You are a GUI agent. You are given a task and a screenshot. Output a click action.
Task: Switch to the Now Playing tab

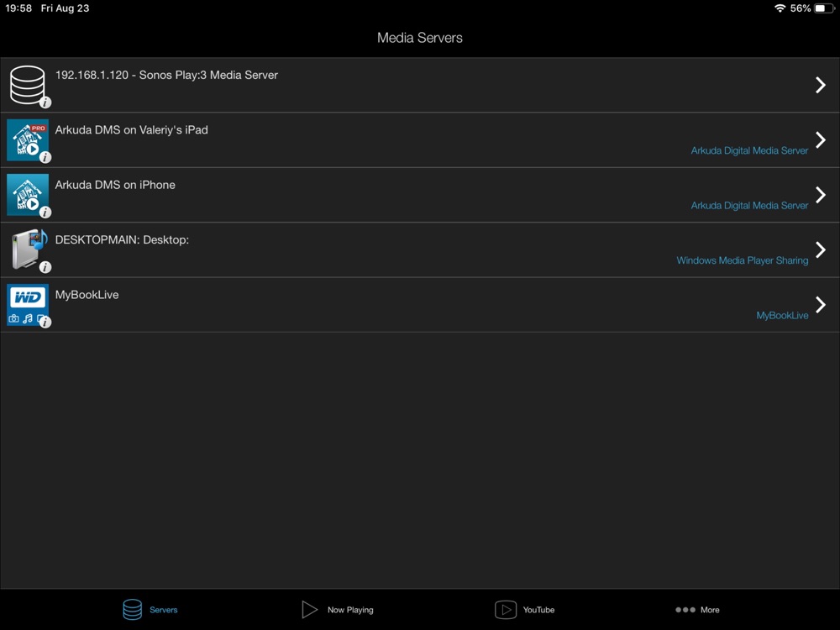point(338,610)
